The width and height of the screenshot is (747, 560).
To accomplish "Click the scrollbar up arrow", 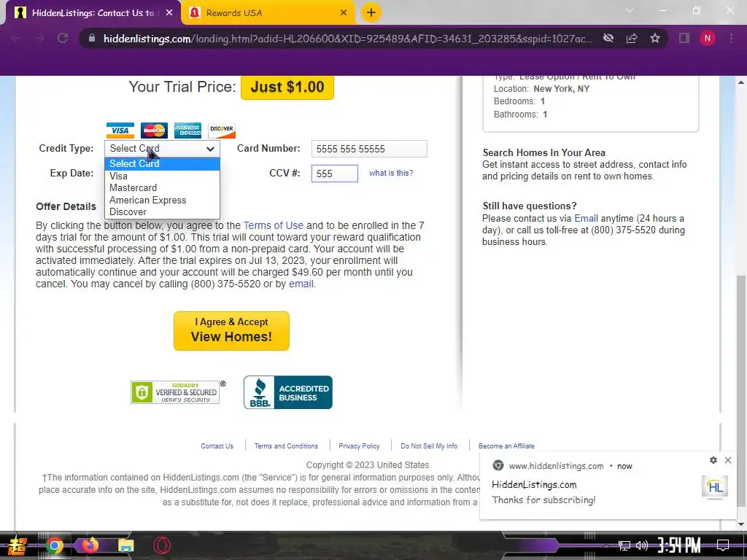I will [x=741, y=82].
